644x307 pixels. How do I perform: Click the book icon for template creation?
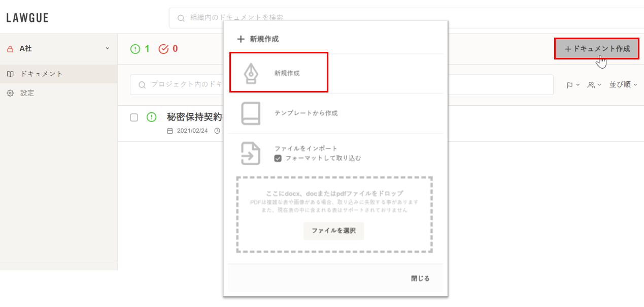(x=251, y=113)
